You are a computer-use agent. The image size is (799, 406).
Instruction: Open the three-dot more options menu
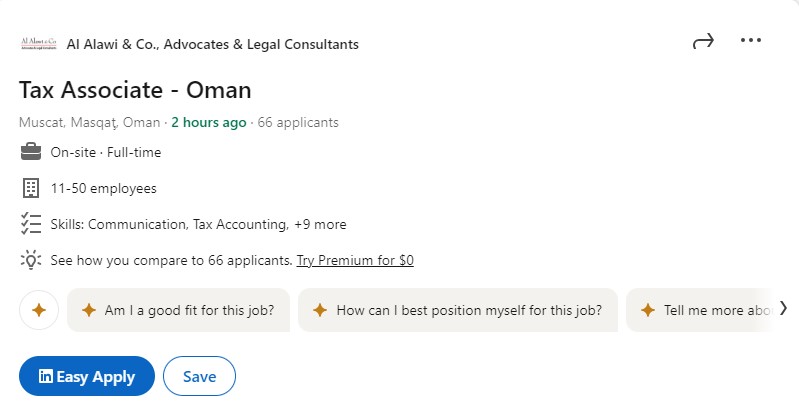pos(751,40)
